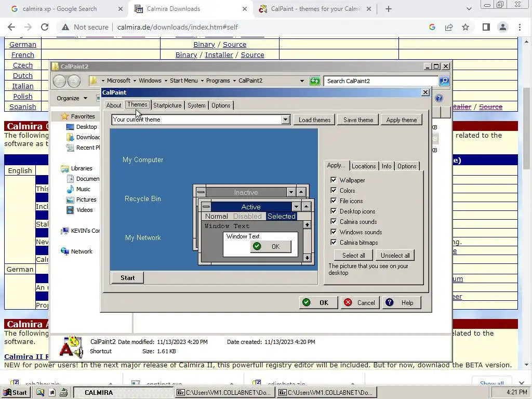Switch to the About tab
Screen dimensions: 532x399
point(114,105)
